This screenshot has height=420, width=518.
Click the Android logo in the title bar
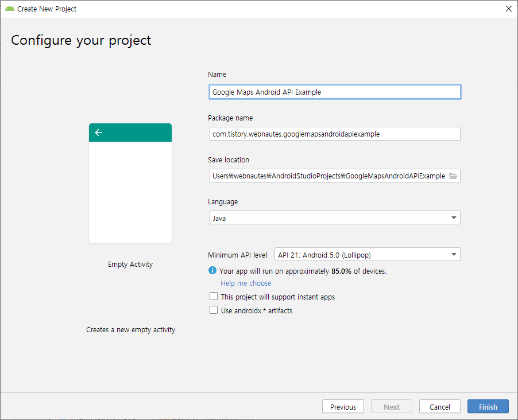point(10,9)
